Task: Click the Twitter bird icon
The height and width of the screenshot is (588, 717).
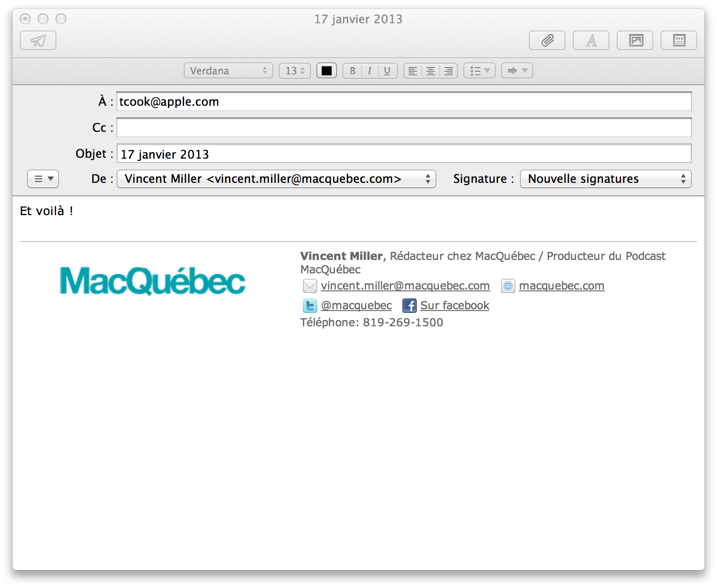Action: (x=310, y=306)
